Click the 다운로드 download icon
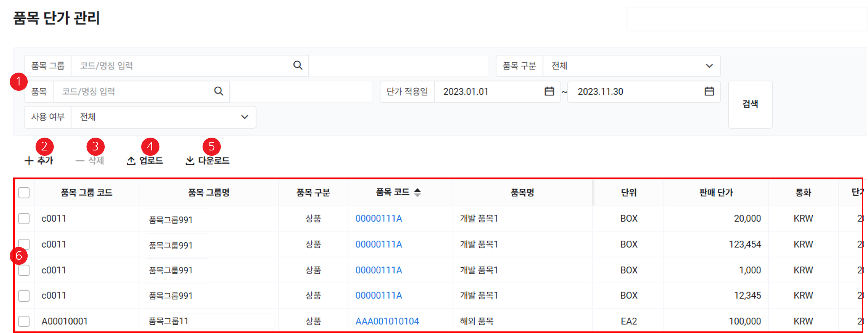Viewport: 868px width, 333px height. point(190,161)
